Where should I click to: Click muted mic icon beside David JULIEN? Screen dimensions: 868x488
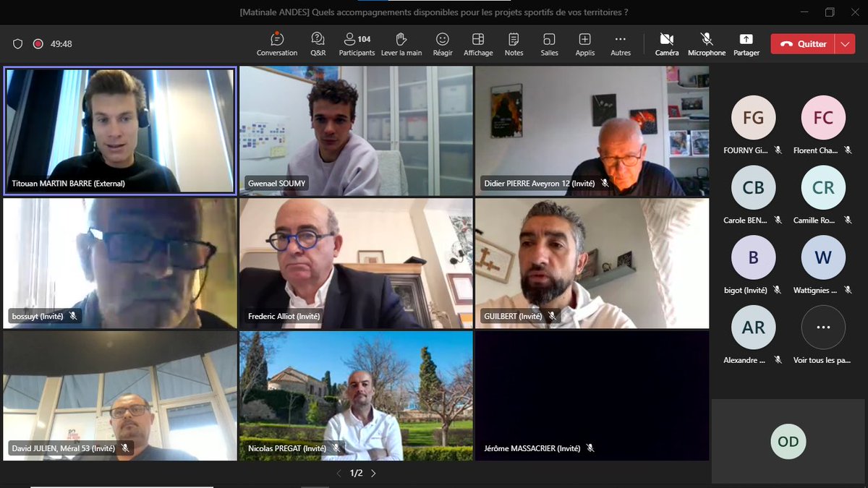125,448
